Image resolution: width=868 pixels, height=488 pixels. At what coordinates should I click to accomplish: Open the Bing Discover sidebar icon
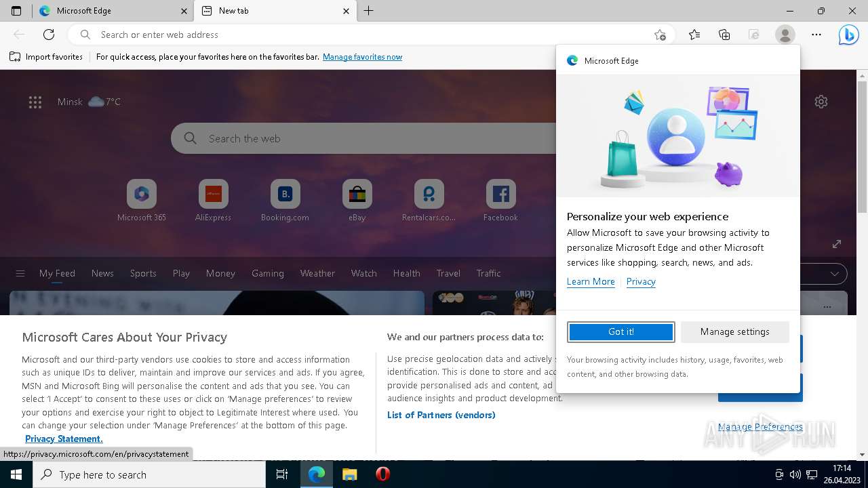pos(848,35)
